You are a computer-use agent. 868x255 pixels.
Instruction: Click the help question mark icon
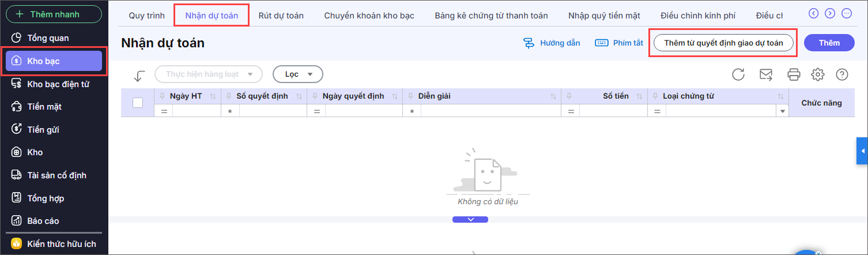click(842, 74)
